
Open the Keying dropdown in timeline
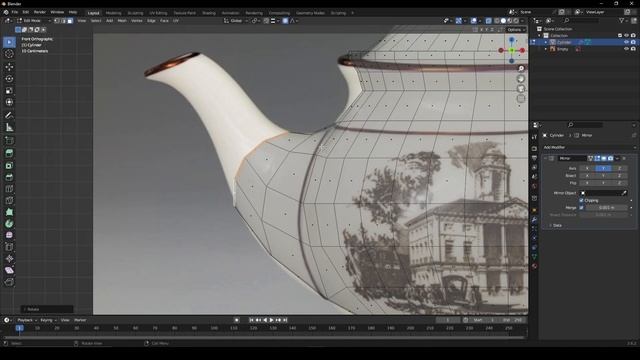coord(48,320)
